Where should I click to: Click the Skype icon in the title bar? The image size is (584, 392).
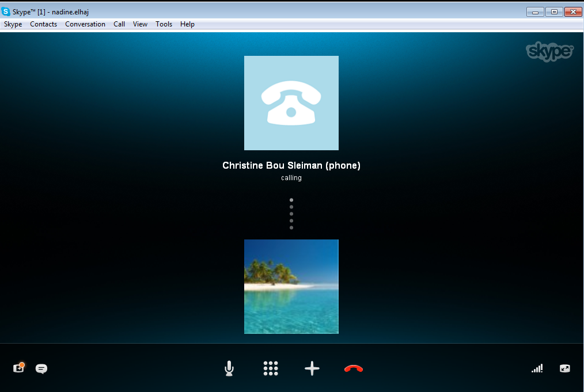tap(7, 12)
